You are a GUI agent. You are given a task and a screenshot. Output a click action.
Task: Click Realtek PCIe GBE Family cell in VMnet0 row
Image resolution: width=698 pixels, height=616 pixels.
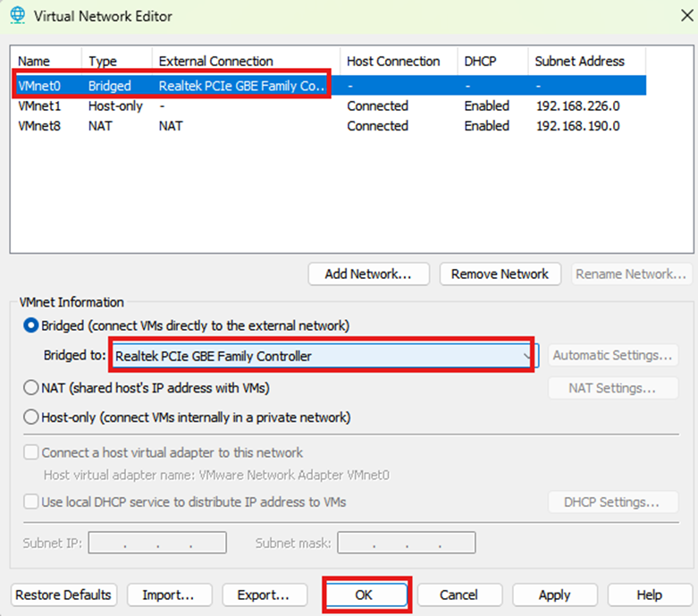click(x=241, y=86)
